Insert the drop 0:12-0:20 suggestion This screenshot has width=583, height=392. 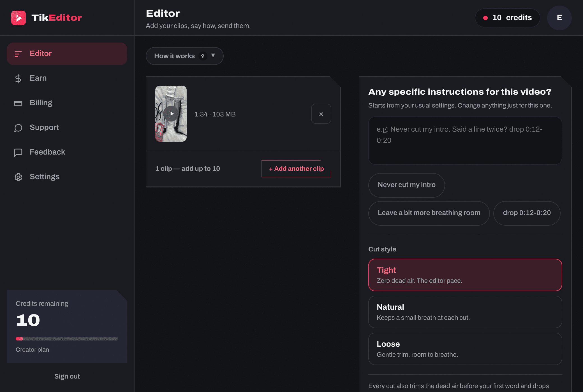(x=527, y=213)
